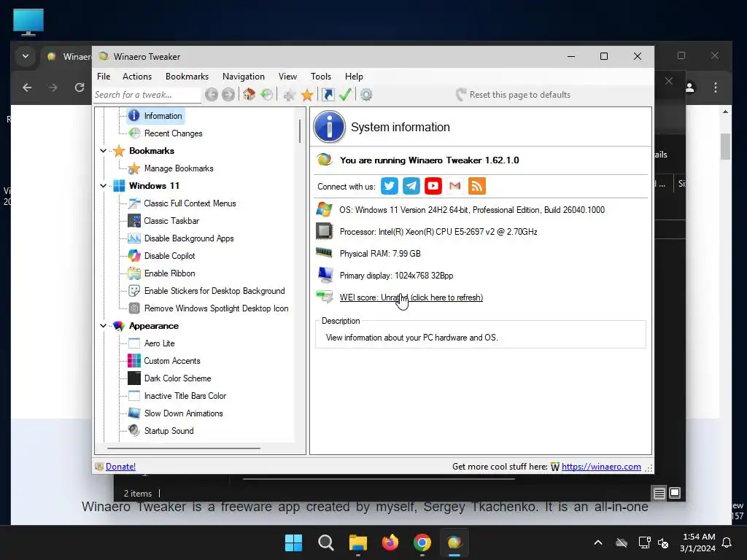The width and height of the screenshot is (747, 560).
Task: Select Enable Stickers for Desktop Background
Action: pos(214,291)
